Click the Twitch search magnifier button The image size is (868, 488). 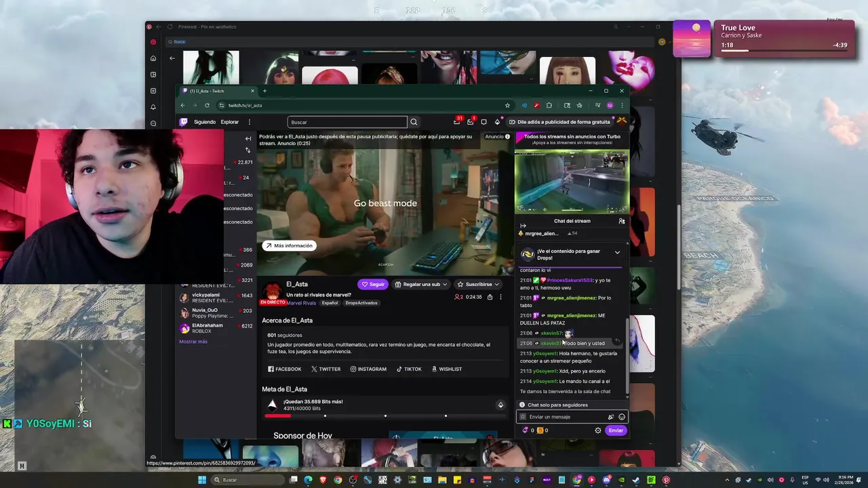(x=414, y=122)
